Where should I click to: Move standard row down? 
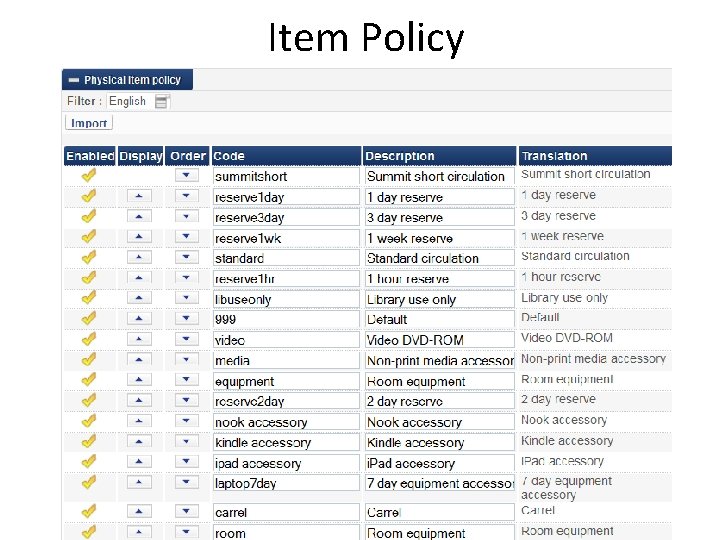pyautogui.click(x=186, y=257)
